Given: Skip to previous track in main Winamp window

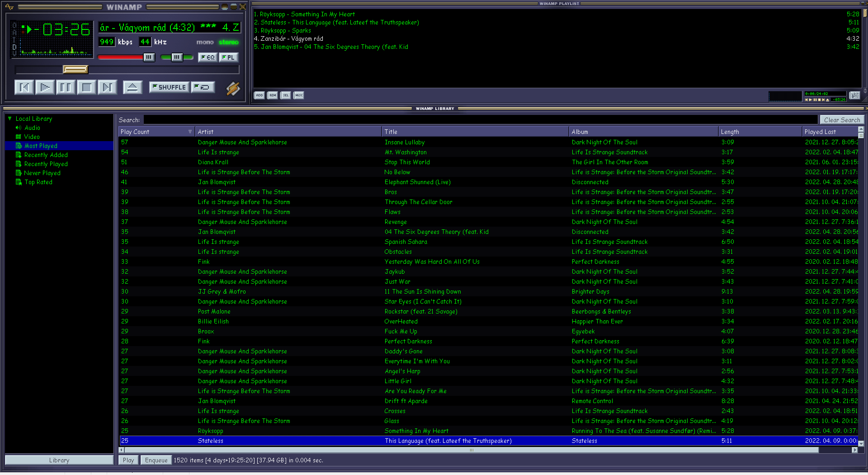Looking at the screenshot, I should click(x=24, y=87).
